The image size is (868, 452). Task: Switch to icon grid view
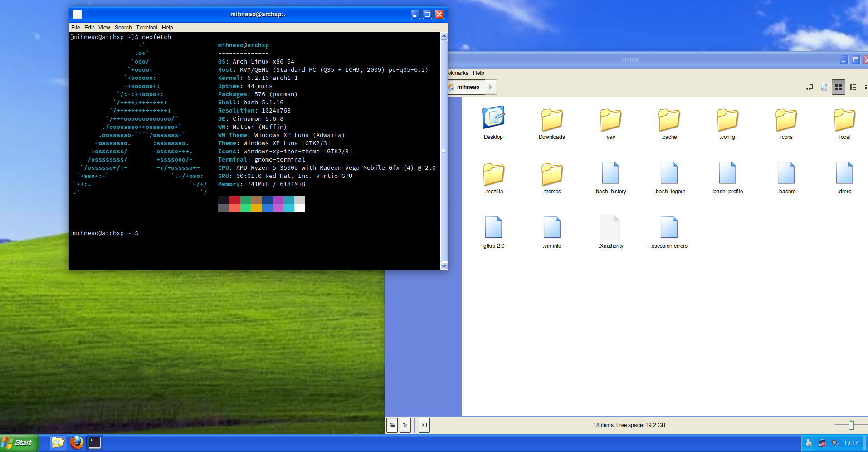[839, 87]
